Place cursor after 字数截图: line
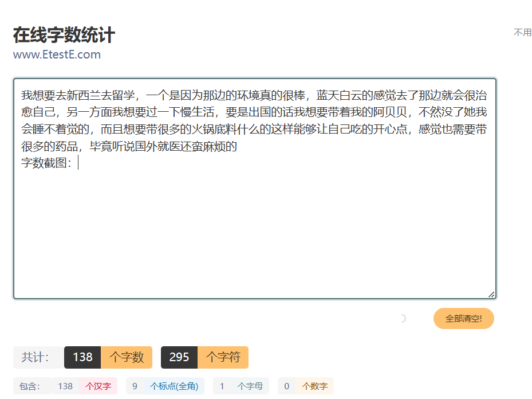 [78, 163]
